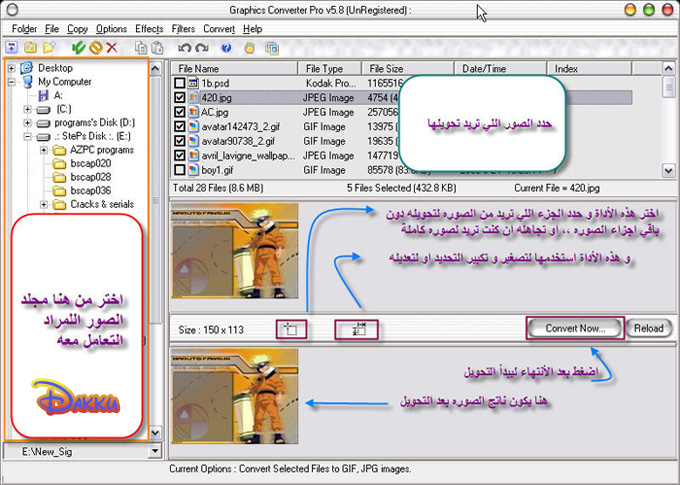Expand the programs's Disk (D:) node
Image resolution: width=680 pixels, height=485 pixels.
(x=28, y=123)
